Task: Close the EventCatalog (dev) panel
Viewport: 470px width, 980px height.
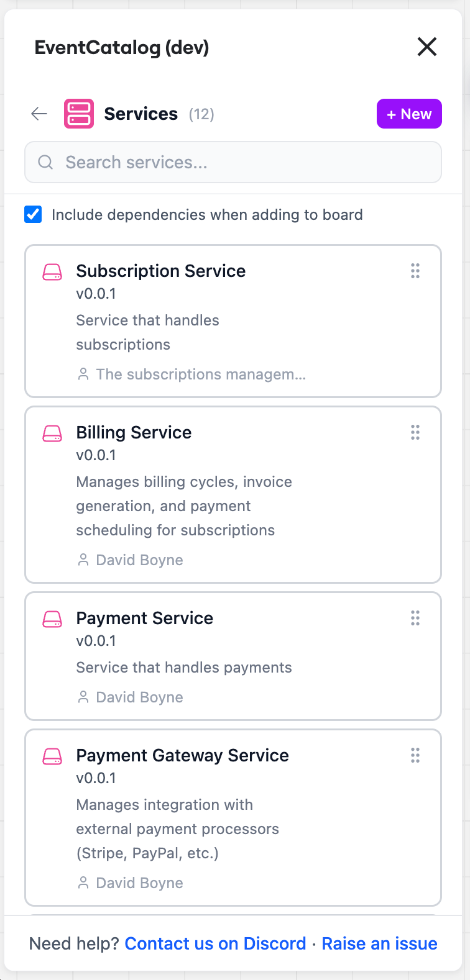Action: click(x=427, y=47)
